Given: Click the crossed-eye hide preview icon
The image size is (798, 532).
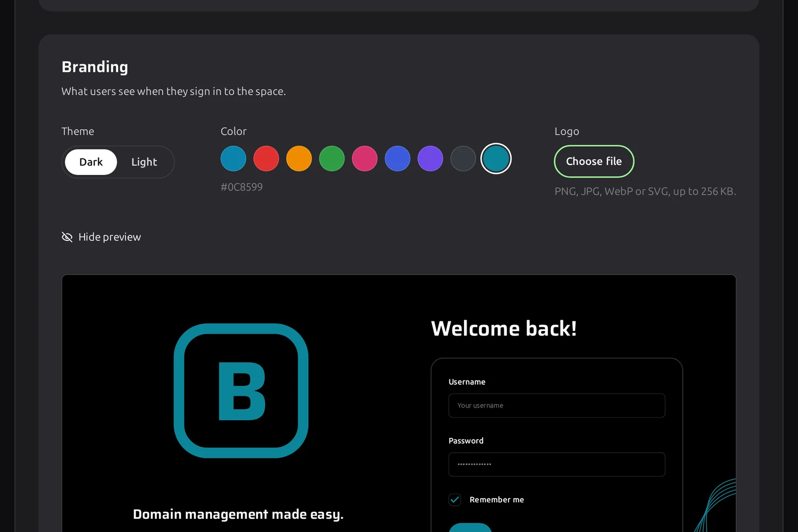Looking at the screenshot, I should [67, 237].
